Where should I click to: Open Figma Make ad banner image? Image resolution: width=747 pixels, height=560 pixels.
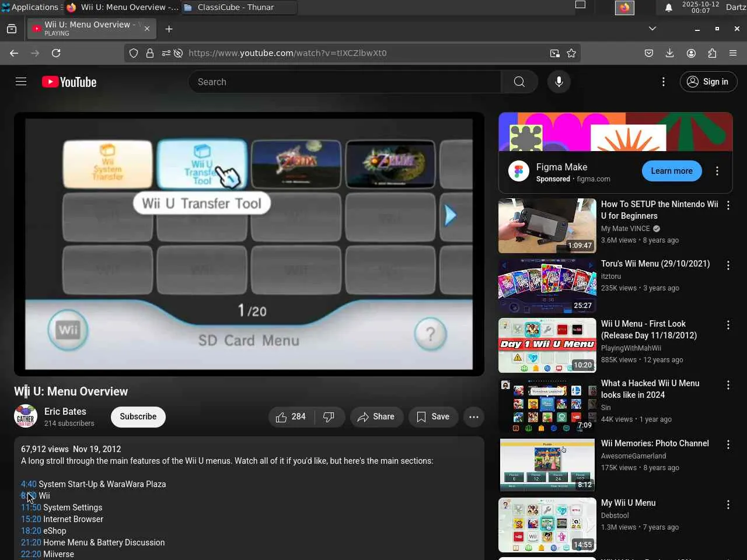pyautogui.click(x=616, y=132)
